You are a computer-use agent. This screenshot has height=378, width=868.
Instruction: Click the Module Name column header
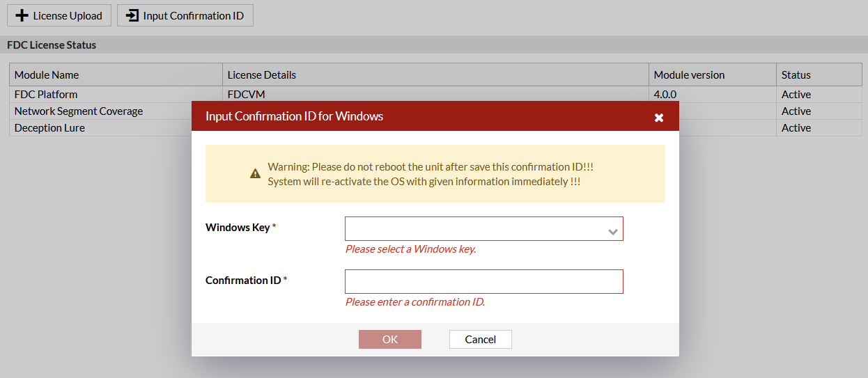coord(47,75)
